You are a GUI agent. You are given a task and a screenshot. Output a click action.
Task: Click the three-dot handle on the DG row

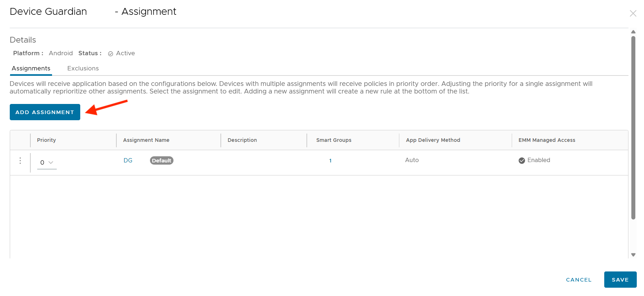(20, 161)
